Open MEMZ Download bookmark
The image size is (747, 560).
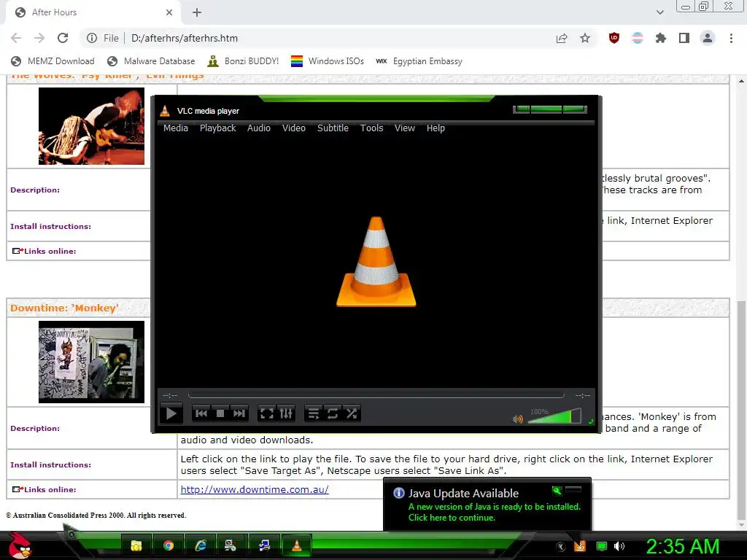(x=53, y=61)
